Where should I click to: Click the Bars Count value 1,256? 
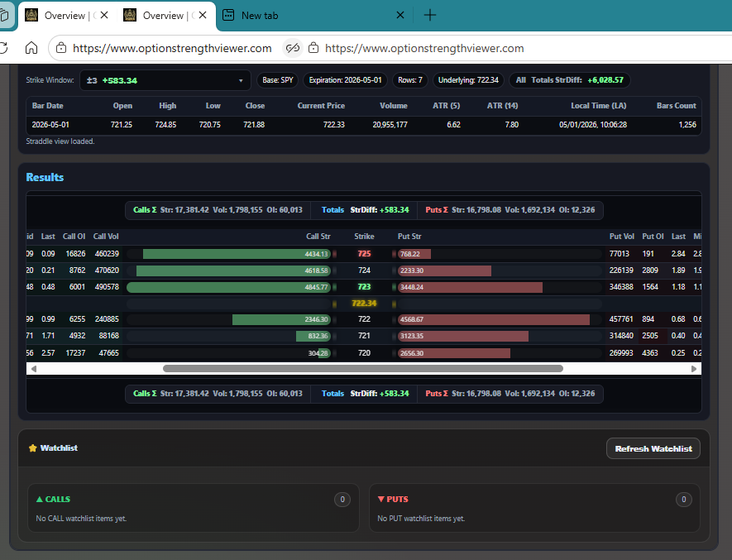pos(687,125)
